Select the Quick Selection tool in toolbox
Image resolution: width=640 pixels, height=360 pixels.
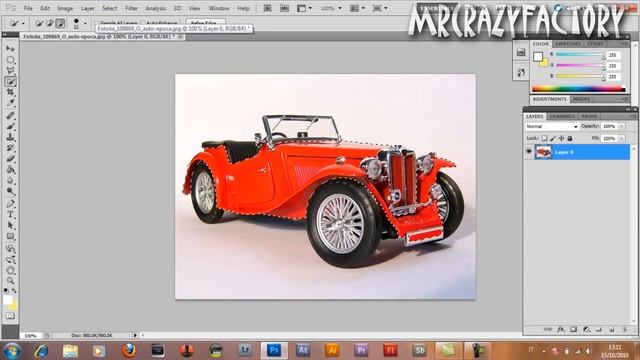pyautogui.click(x=10, y=82)
